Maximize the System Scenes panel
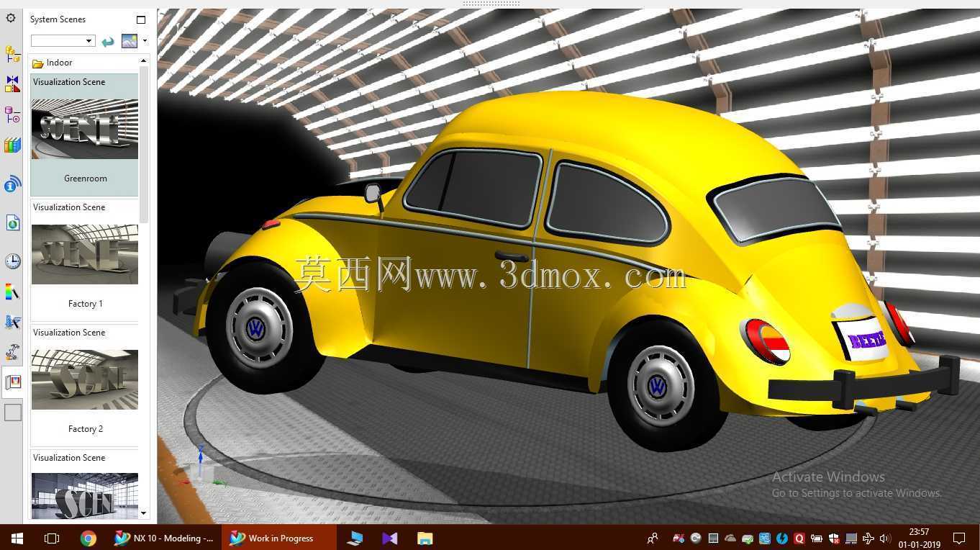Screen dimensions: 980x550 pos(141,19)
